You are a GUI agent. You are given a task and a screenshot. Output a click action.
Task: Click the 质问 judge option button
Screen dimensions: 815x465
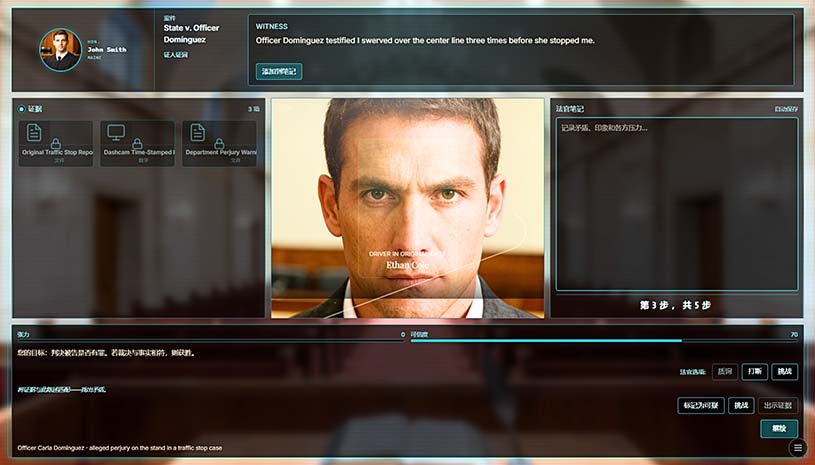(x=725, y=372)
